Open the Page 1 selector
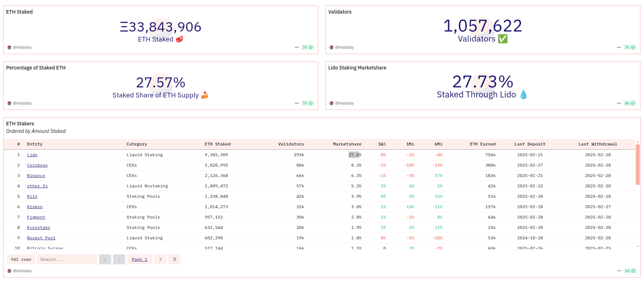Image resolution: width=644 pixels, height=283 pixels. (140, 259)
